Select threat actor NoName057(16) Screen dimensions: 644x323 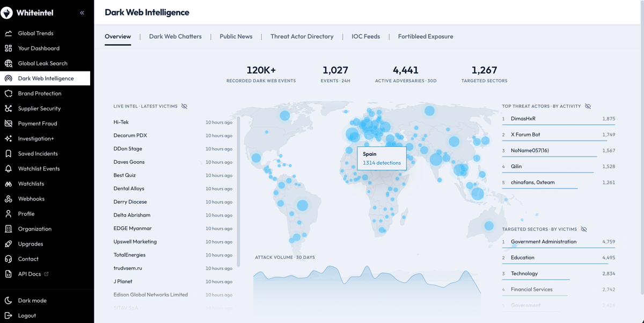pos(559,151)
